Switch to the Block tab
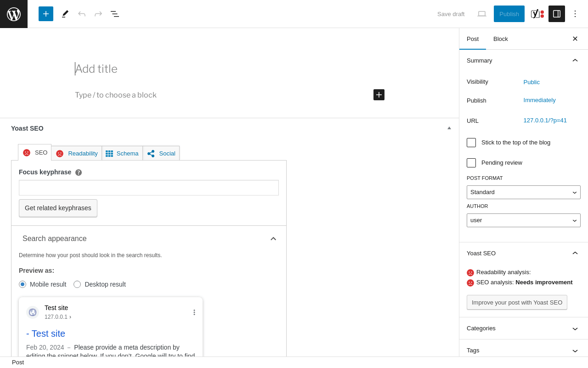Image resolution: width=588 pixels, height=368 pixels. 501,39
